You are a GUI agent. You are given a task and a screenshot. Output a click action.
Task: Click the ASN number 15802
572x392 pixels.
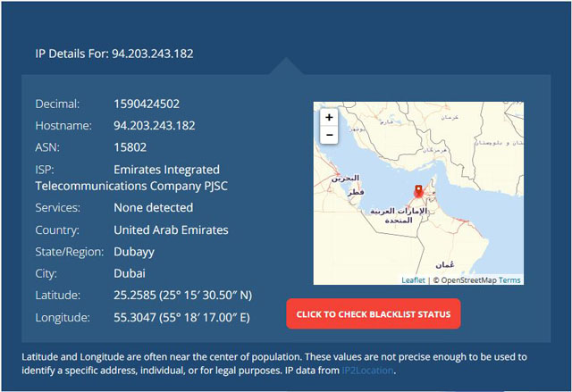click(130, 147)
